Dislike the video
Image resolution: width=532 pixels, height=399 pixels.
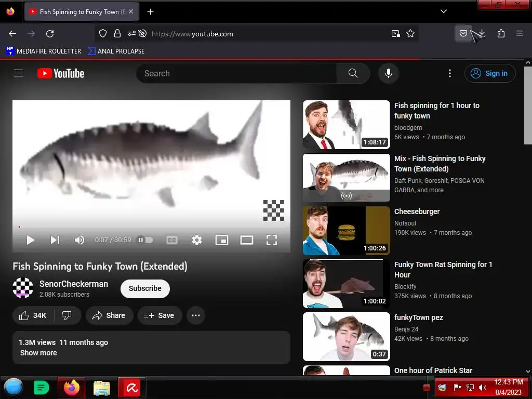[x=67, y=315]
